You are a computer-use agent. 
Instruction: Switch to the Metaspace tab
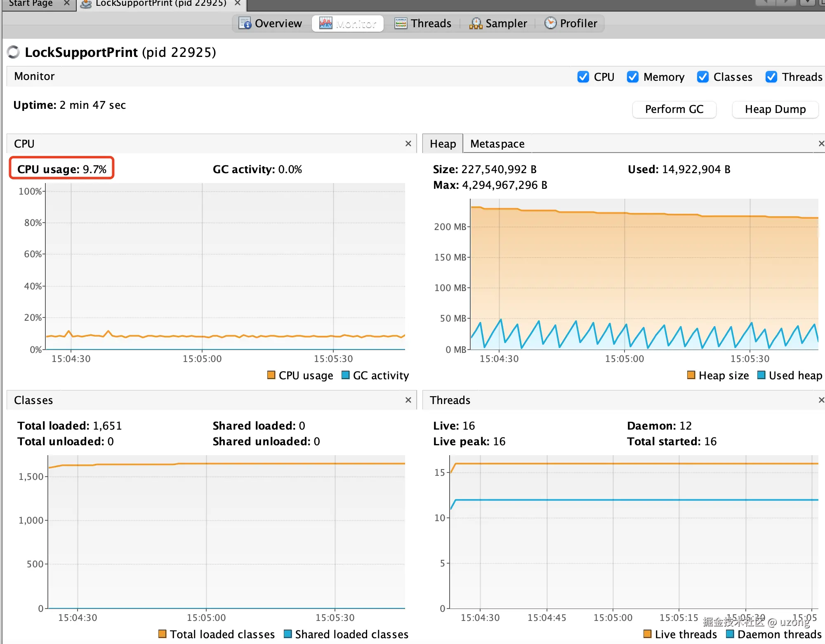pyautogui.click(x=497, y=143)
